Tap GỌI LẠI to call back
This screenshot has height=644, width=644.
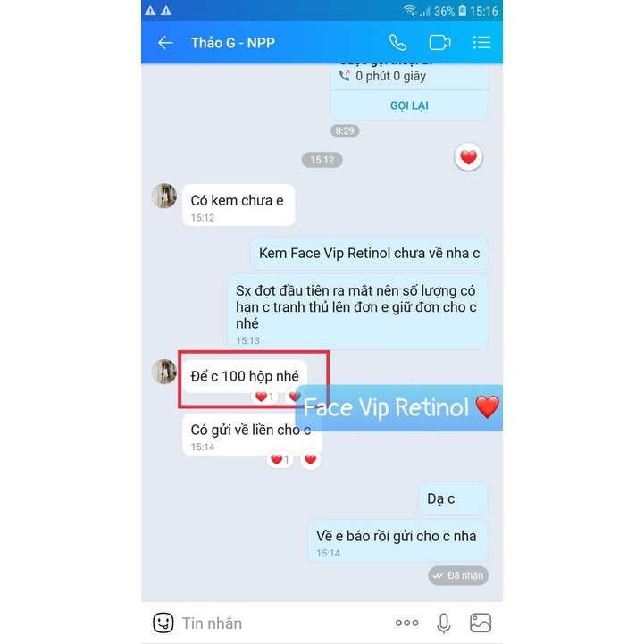(409, 105)
